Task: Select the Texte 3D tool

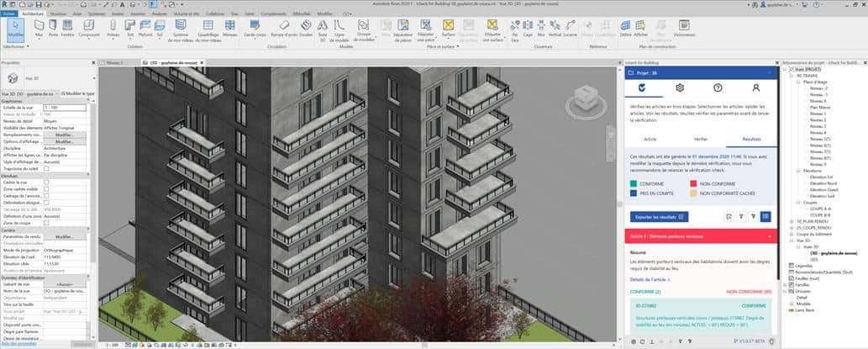Action: [322, 30]
